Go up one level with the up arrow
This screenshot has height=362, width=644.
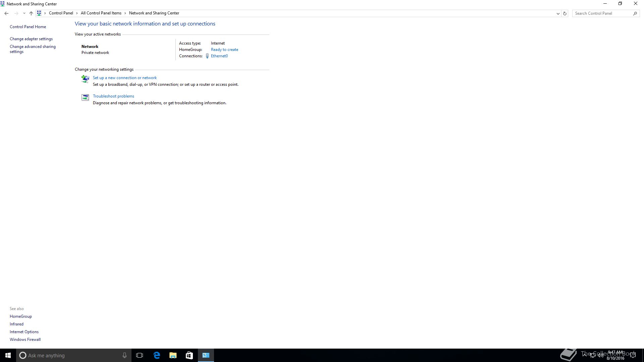click(x=31, y=13)
